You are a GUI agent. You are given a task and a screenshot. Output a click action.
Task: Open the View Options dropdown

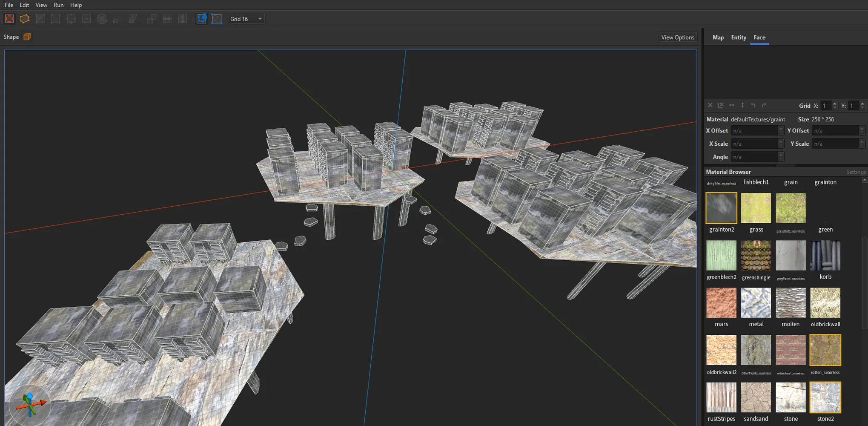pyautogui.click(x=678, y=37)
